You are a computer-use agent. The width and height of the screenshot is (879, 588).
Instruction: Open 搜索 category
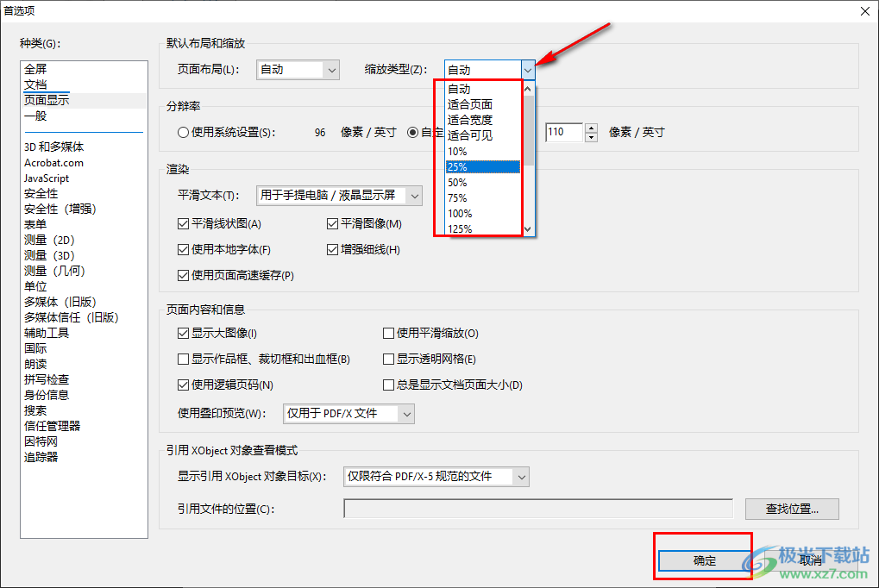(x=35, y=410)
